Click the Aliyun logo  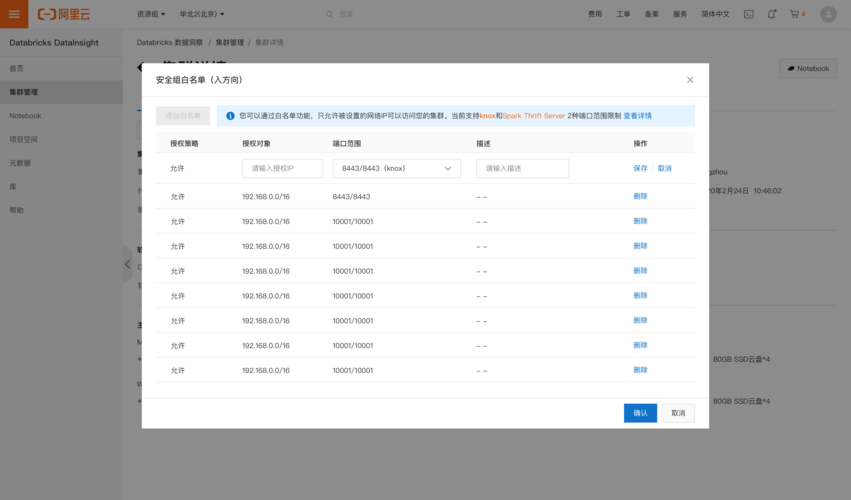point(63,15)
